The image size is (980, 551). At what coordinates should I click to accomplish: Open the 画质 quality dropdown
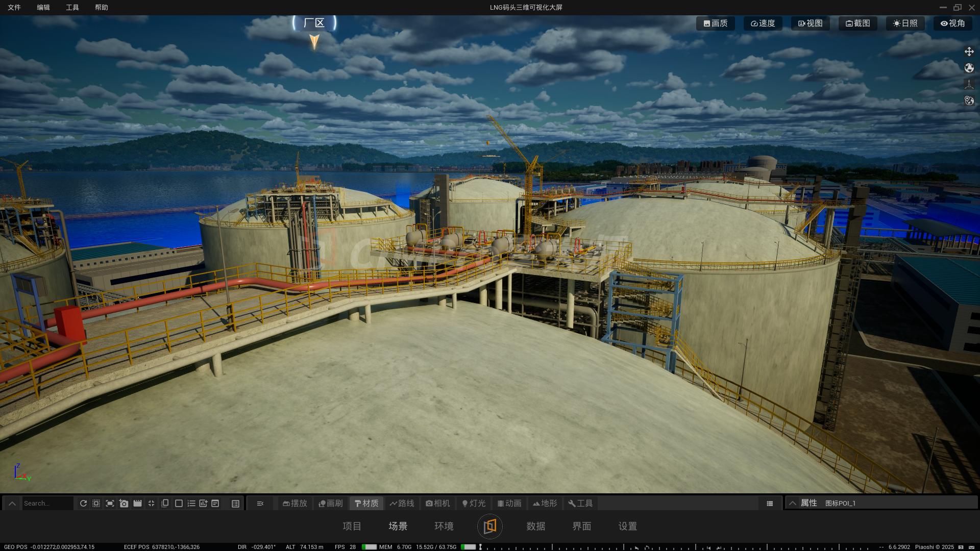tap(716, 23)
